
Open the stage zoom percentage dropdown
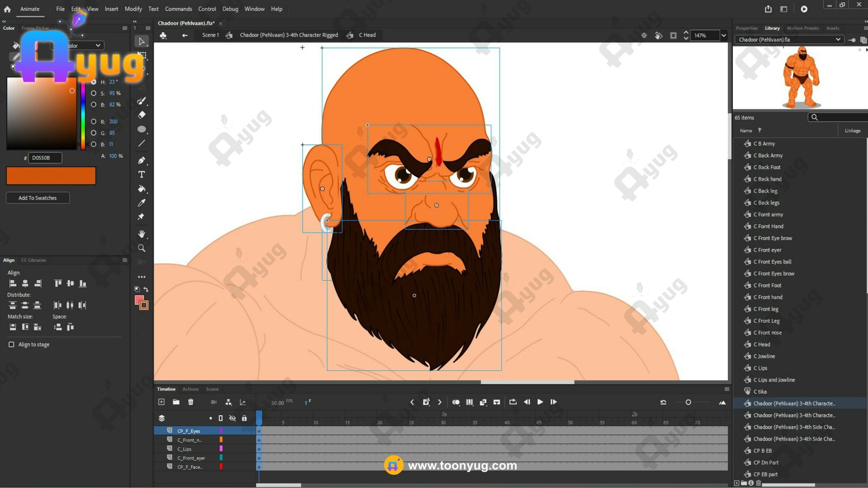click(723, 35)
